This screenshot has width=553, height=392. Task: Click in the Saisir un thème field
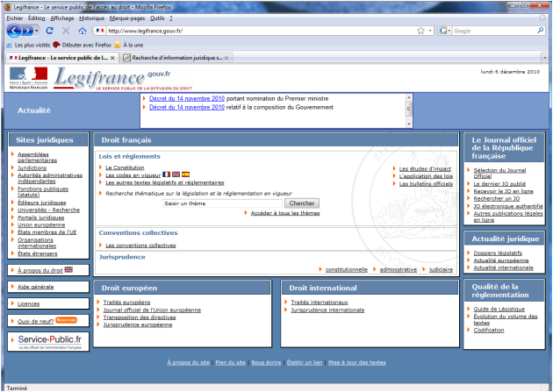coord(223,203)
